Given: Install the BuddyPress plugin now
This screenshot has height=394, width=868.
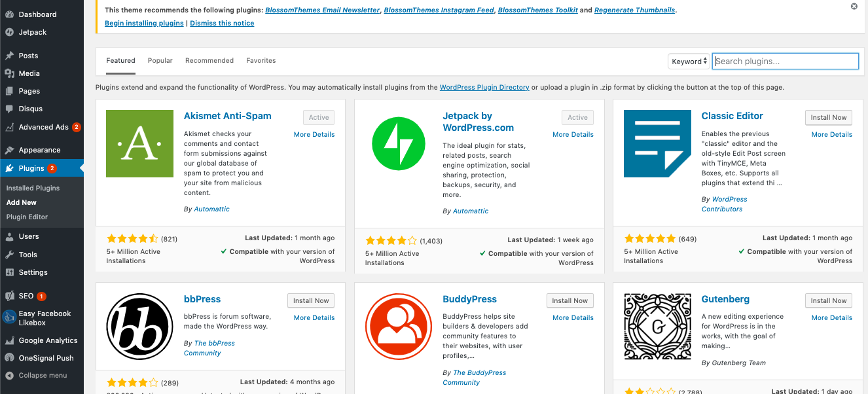Looking at the screenshot, I should pos(570,300).
